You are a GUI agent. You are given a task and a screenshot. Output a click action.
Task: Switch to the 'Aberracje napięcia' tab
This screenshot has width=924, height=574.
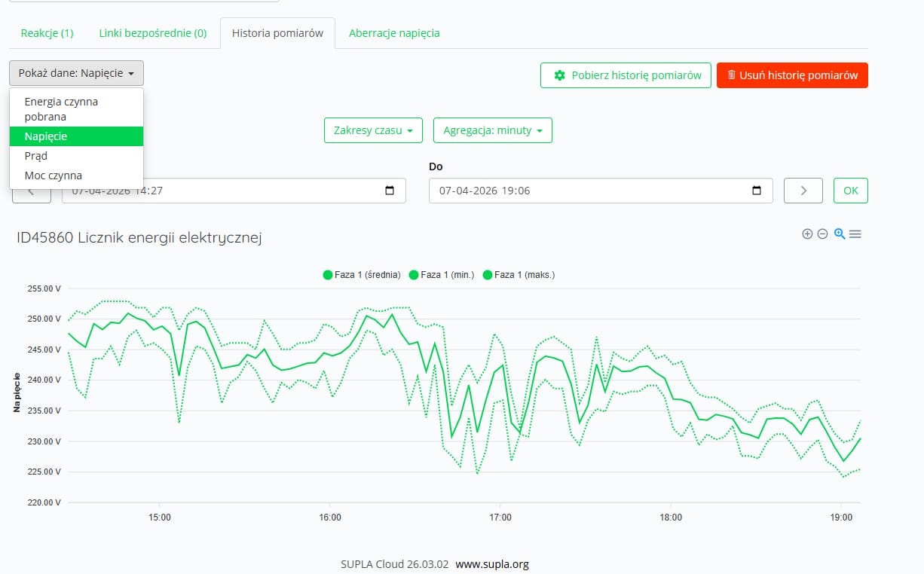(x=394, y=33)
